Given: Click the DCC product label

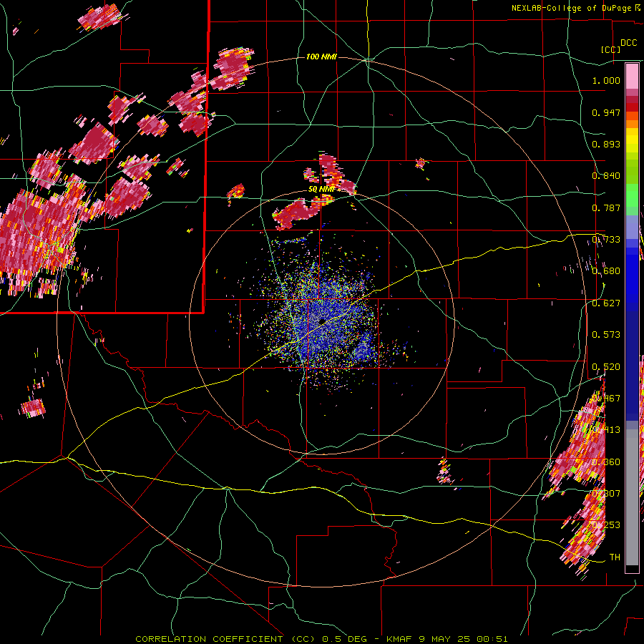Looking at the screenshot, I should click(x=629, y=43).
